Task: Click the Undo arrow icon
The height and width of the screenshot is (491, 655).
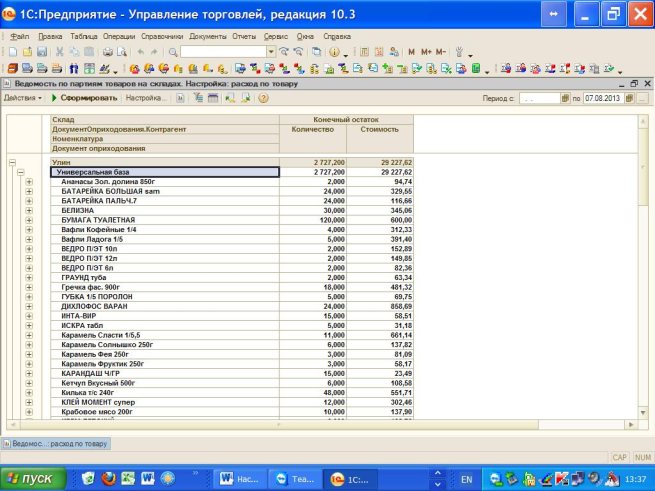Action: 141,52
